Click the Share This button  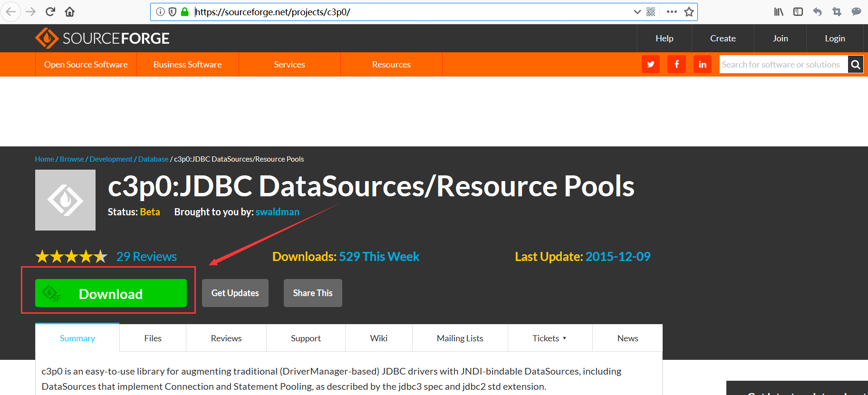[313, 293]
